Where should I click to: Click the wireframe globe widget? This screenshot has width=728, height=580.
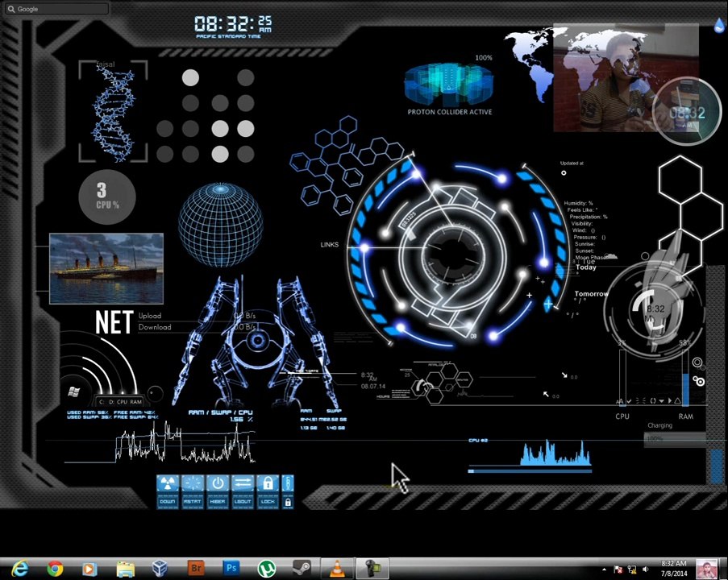(221, 225)
